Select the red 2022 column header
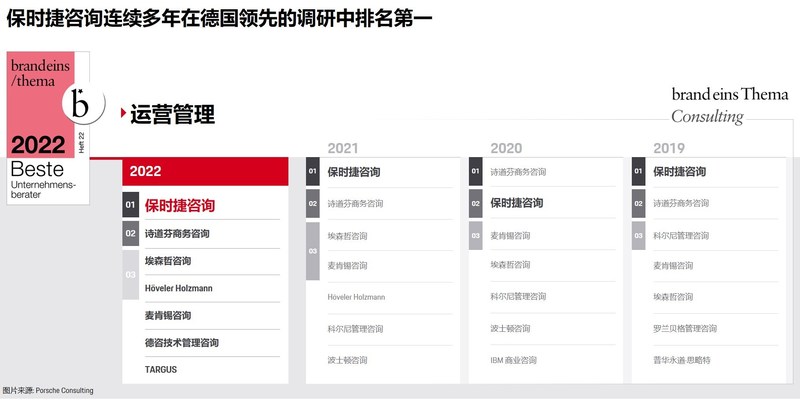 (x=205, y=172)
